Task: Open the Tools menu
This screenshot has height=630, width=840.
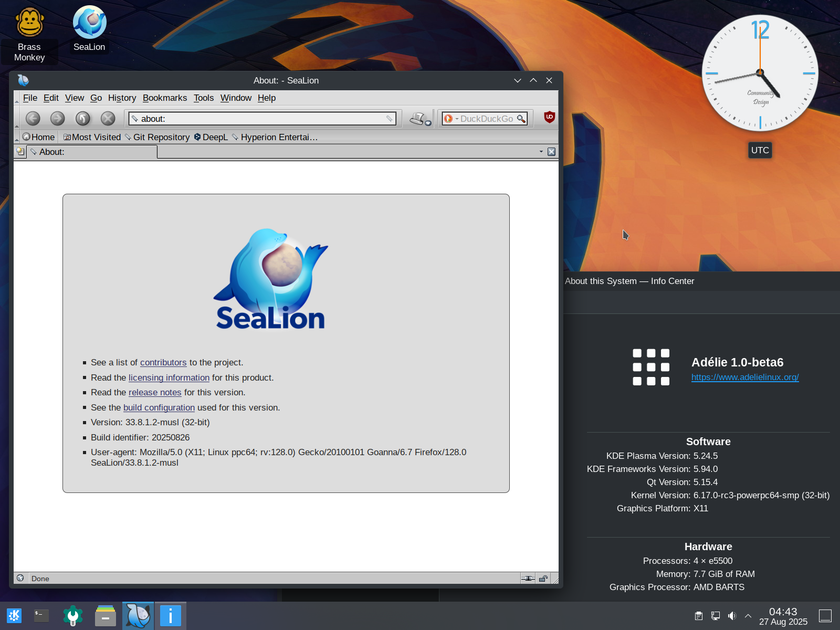Action: (203, 98)
